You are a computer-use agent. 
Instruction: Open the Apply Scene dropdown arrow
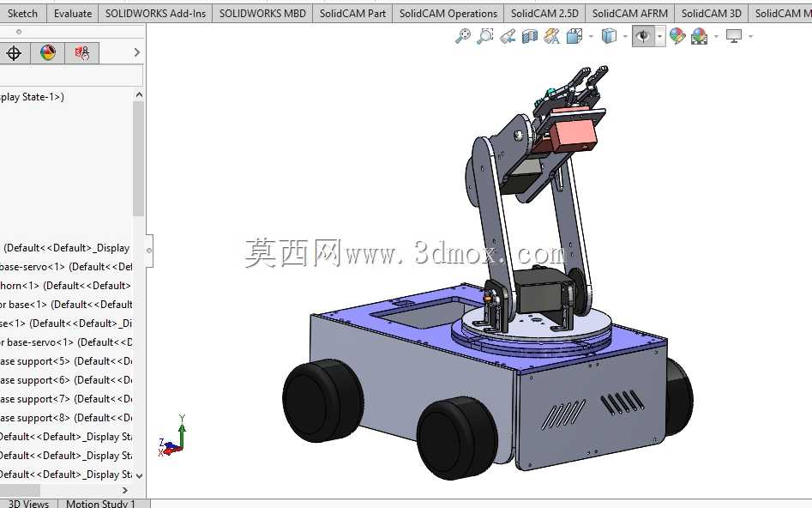(x=716, y=36)
